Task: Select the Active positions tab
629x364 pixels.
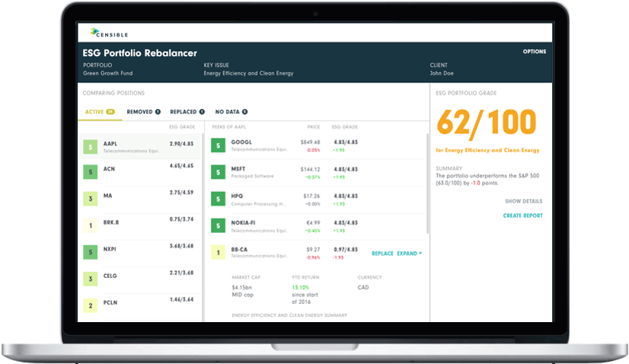Action: pyautogui.click(x=99, y=112)
